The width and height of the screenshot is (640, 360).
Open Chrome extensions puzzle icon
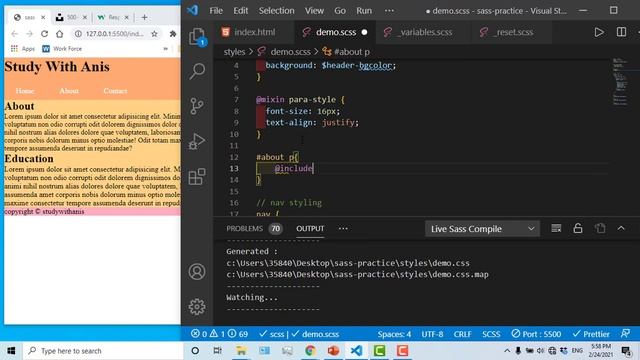coord(173,34)
